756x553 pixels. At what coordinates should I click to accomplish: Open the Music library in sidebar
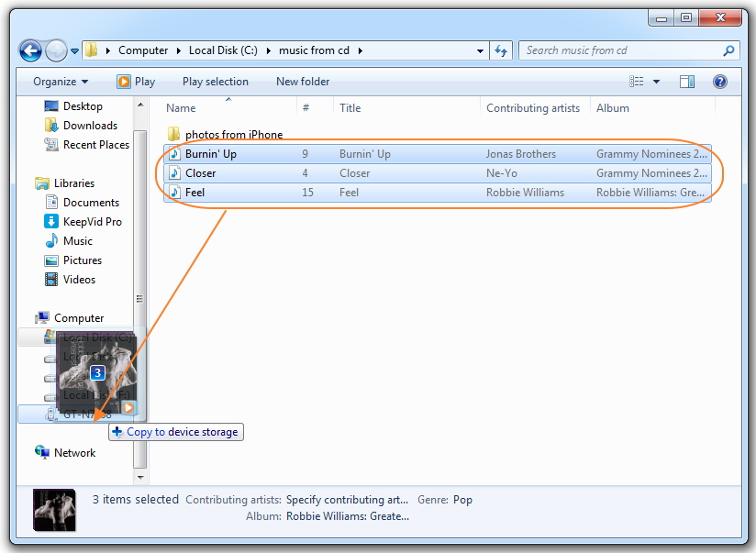(x=77, y=241)
